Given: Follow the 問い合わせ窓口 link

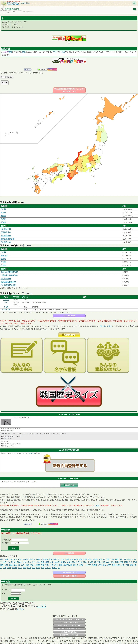Looking at the screenshot, I should 106,326.
